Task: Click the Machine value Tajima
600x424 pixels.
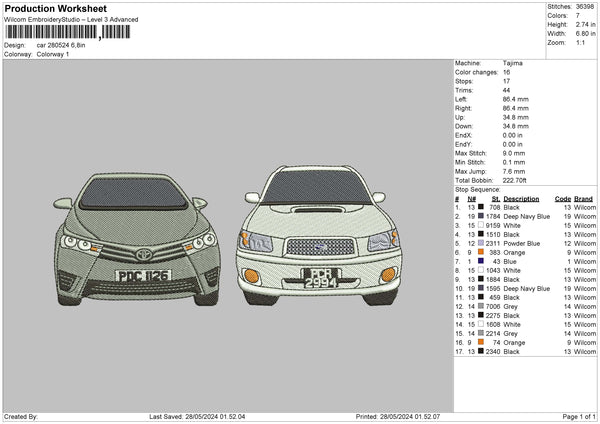Action: 512,63
